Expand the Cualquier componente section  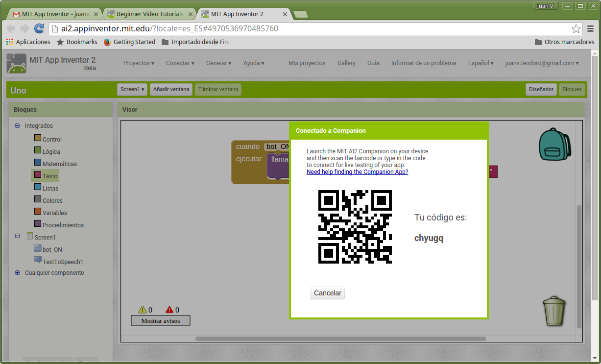tap(18, 273)
